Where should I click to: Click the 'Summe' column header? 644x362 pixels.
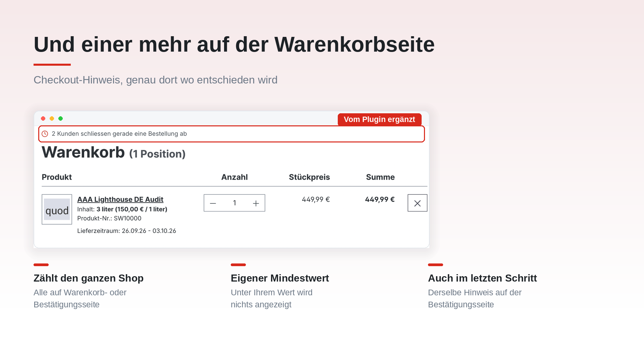(380, 177)
